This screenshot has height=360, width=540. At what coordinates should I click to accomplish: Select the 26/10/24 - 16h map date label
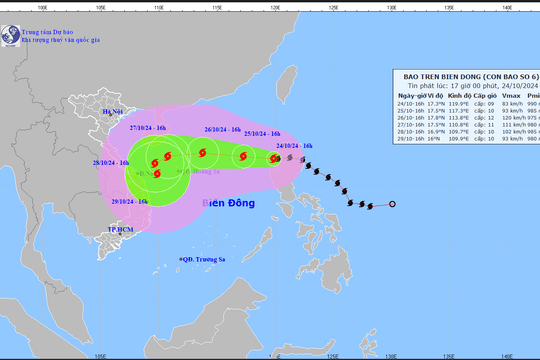(x=222, y=130)
